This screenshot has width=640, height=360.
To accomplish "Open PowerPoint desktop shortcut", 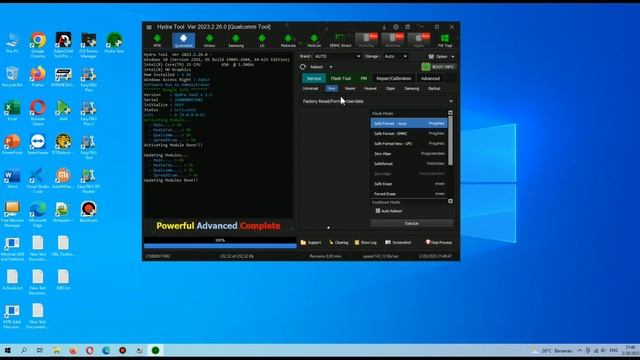I will (12, 144).
